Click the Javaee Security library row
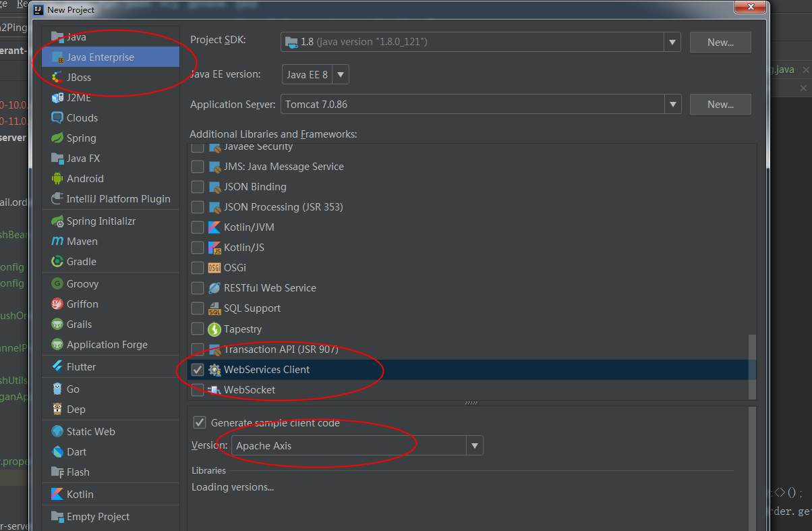812x531 pixels. [472, 147]
